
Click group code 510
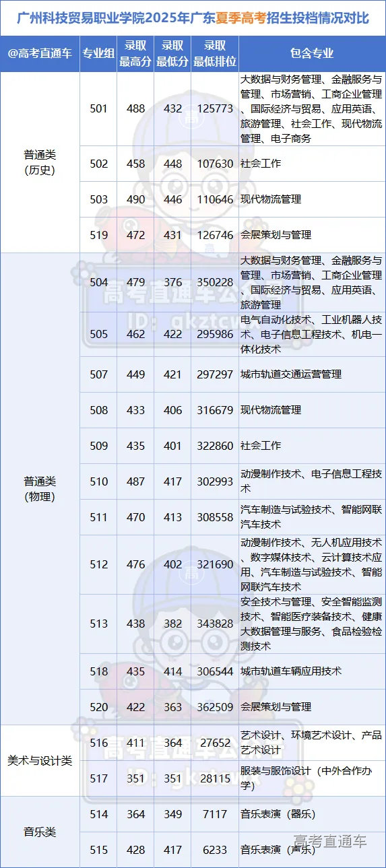(98, 481)
